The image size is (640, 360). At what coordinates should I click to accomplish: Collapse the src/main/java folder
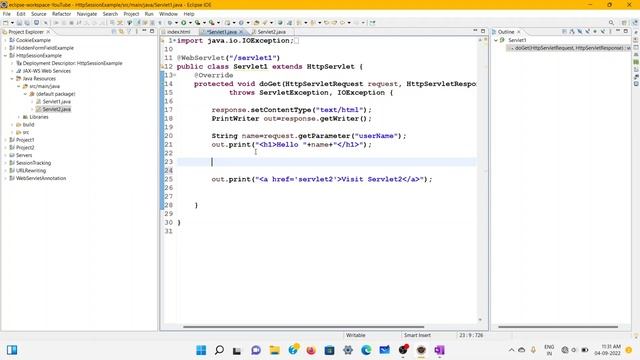click(x=19, y=86)
